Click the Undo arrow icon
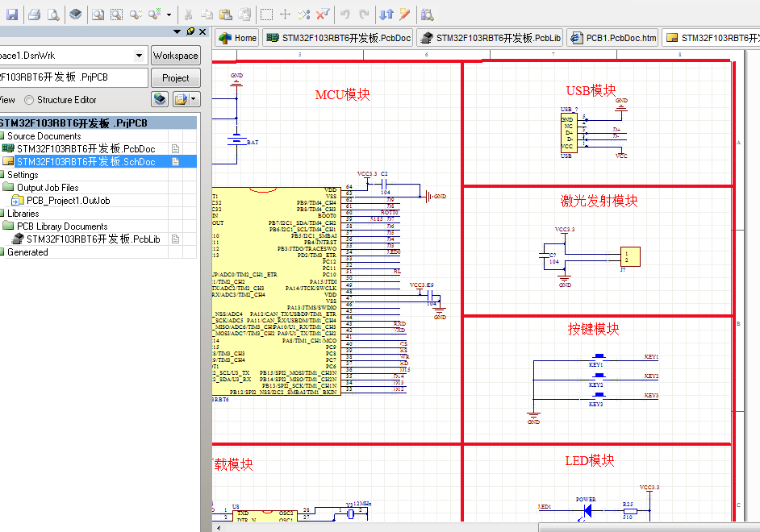This screenshot has height=532, width=760. tap(345, 15)
